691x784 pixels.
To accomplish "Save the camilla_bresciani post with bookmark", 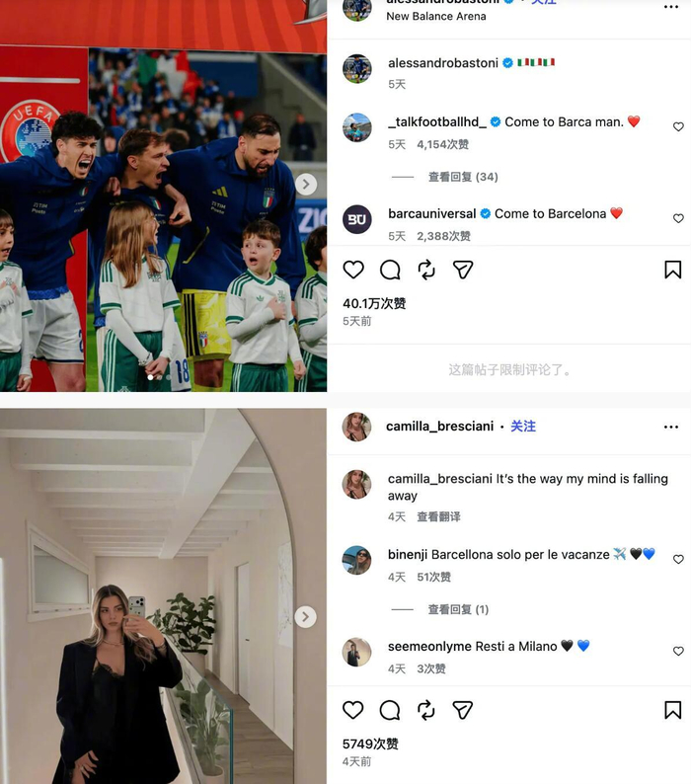I will coord(672,710).
